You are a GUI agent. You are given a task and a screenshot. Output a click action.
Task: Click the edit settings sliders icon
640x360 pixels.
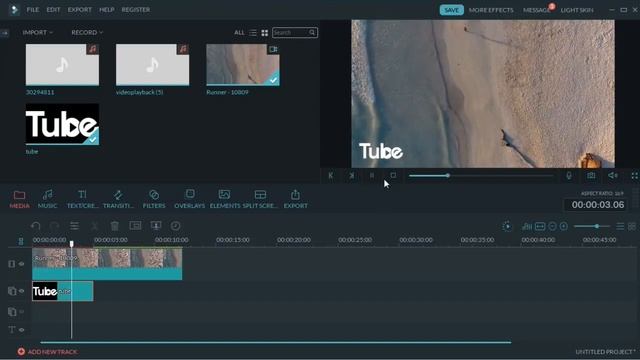click(74, 226)
